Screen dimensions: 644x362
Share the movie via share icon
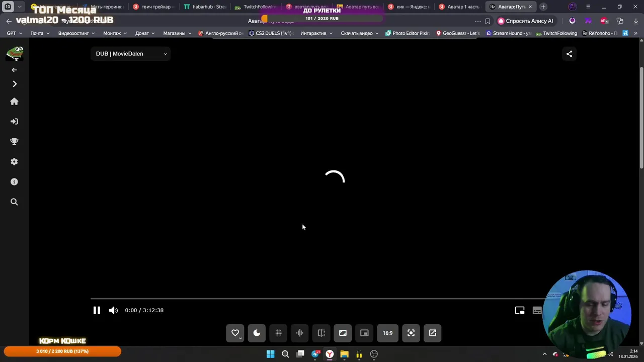tap(569, 54)
